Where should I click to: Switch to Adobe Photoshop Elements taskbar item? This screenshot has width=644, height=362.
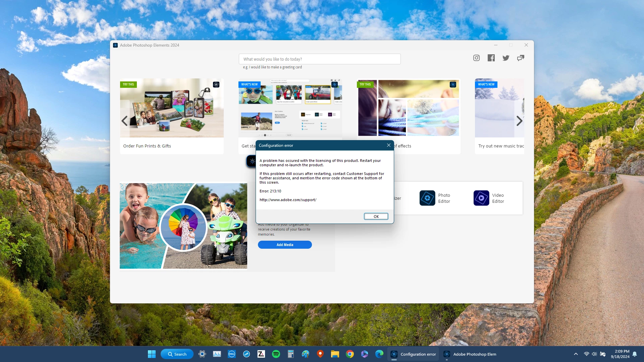pyautogui.click(x=470, y=354)
